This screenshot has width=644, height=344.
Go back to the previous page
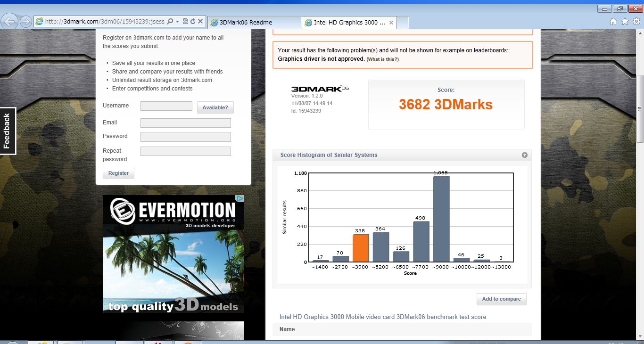pos(10,21)
